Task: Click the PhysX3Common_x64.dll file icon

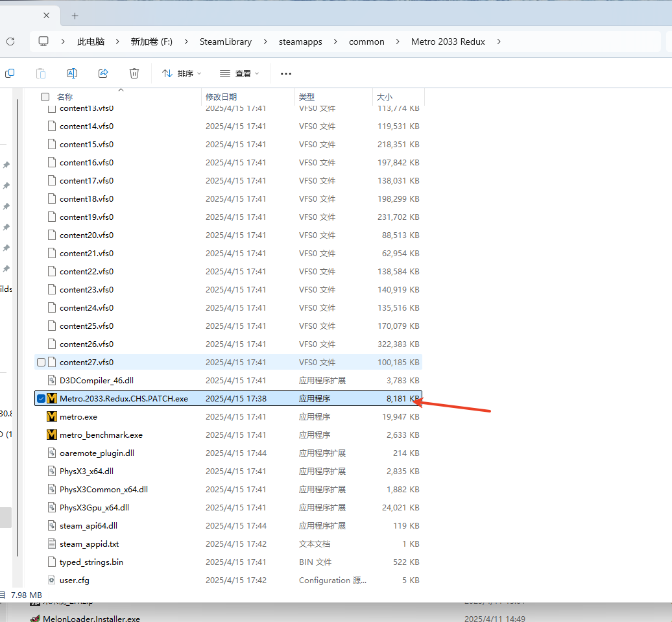Action: click(52, 489)
